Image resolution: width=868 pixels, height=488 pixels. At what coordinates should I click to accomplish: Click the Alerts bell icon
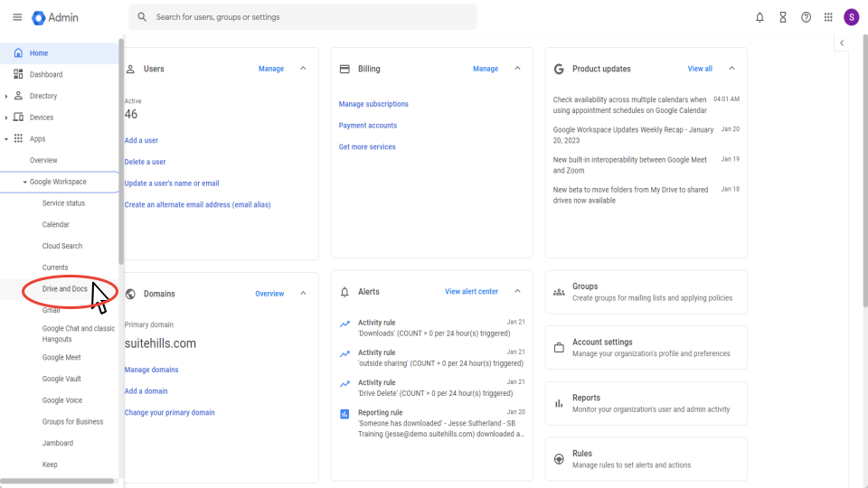344,292
